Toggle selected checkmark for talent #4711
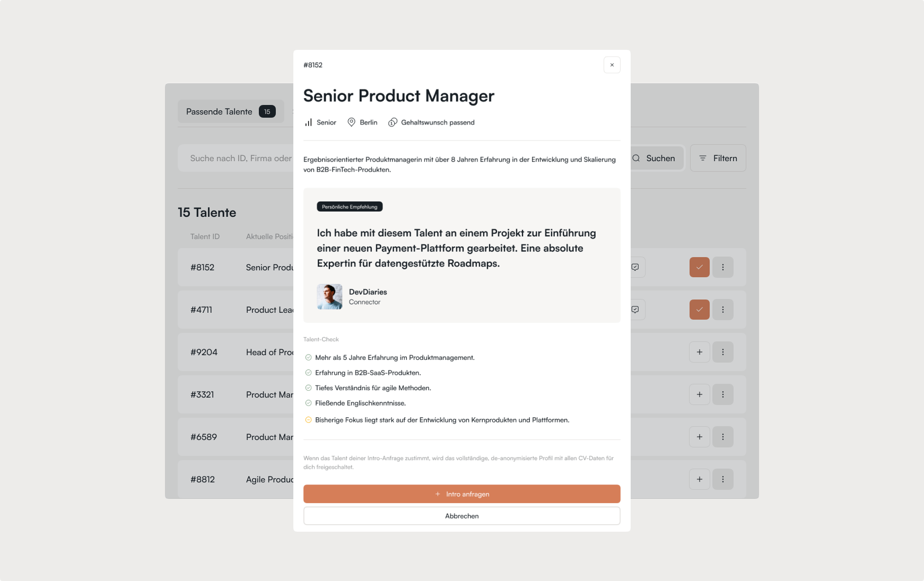This screenshot has width=924, height=581. click(x=699, y=310)
